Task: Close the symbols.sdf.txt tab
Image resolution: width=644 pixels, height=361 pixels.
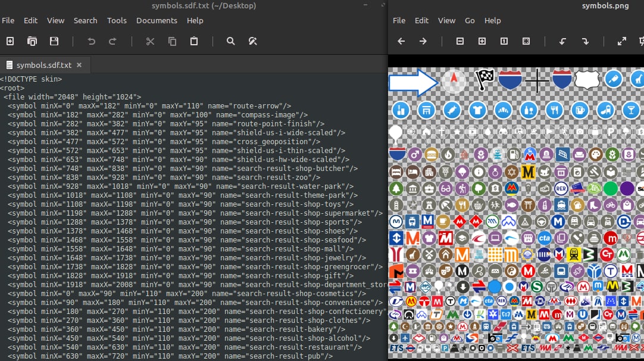Action: pos(79,65)
